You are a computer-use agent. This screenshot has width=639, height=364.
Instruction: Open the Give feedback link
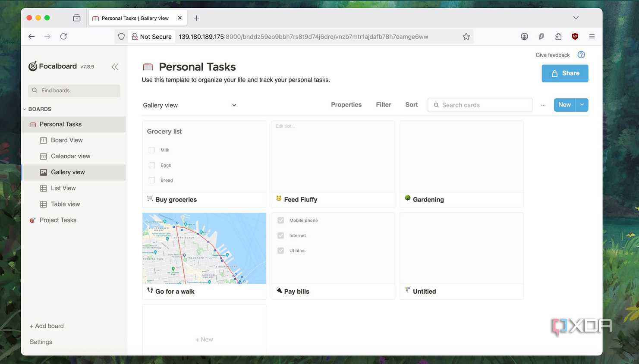(x=553, y=55)
